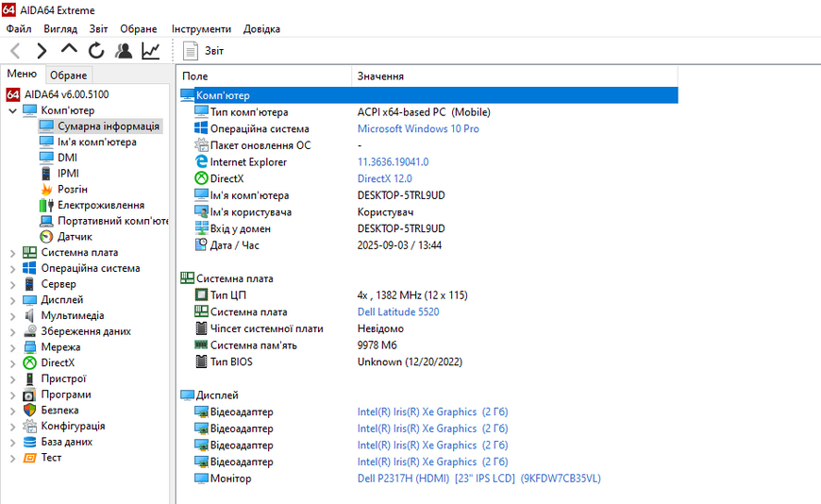Open the Довідка menu
This screenshot has height=504, width=821.
coord(261,29)
